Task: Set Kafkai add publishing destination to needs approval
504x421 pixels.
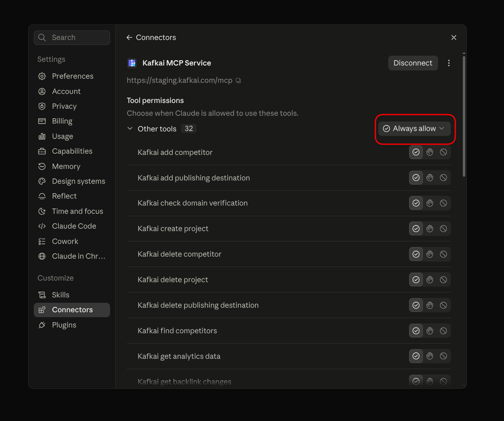Action: [430, 178]
